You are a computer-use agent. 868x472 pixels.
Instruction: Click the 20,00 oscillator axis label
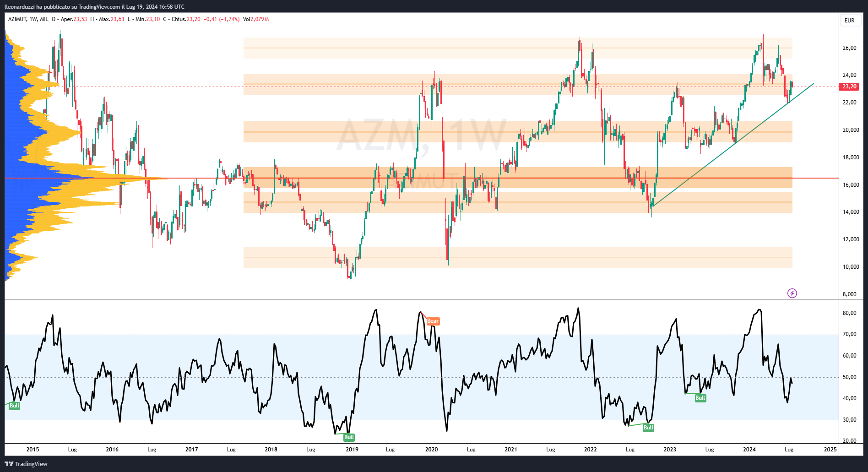point(849,441)
